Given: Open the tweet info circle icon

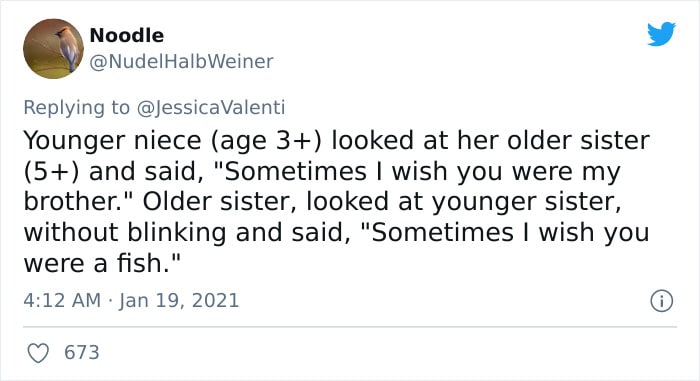Looking at the screenshot, I should click(661, 301).
